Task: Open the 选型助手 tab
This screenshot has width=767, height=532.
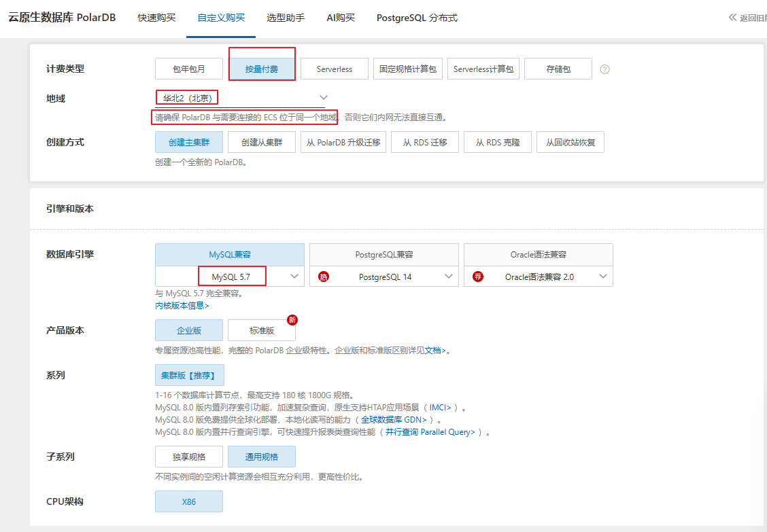Action: [x=286, y=18]
